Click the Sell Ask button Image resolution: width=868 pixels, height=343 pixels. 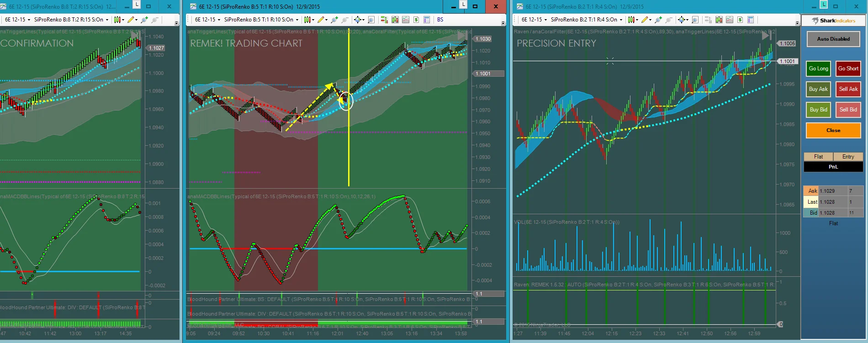coord(848,89)
